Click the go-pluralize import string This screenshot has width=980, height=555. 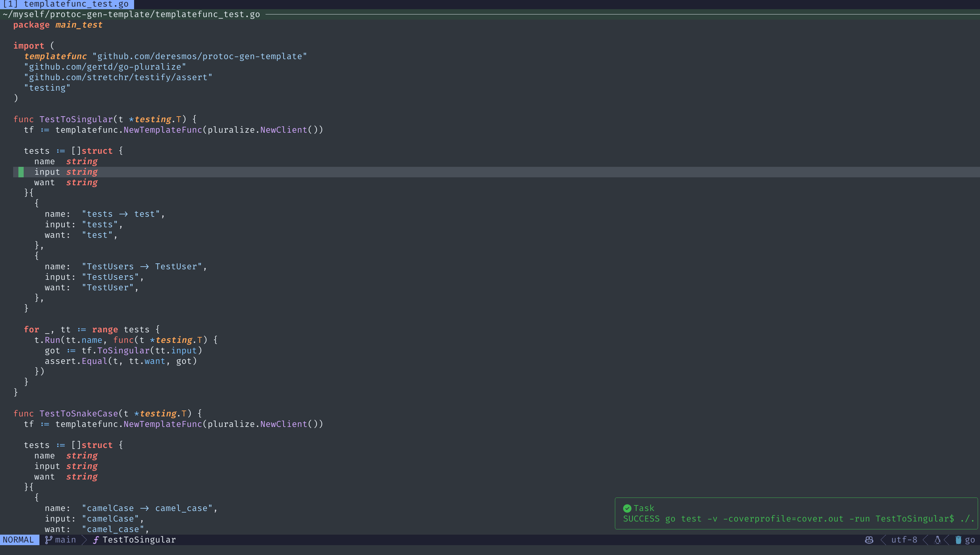click(105, 67)
